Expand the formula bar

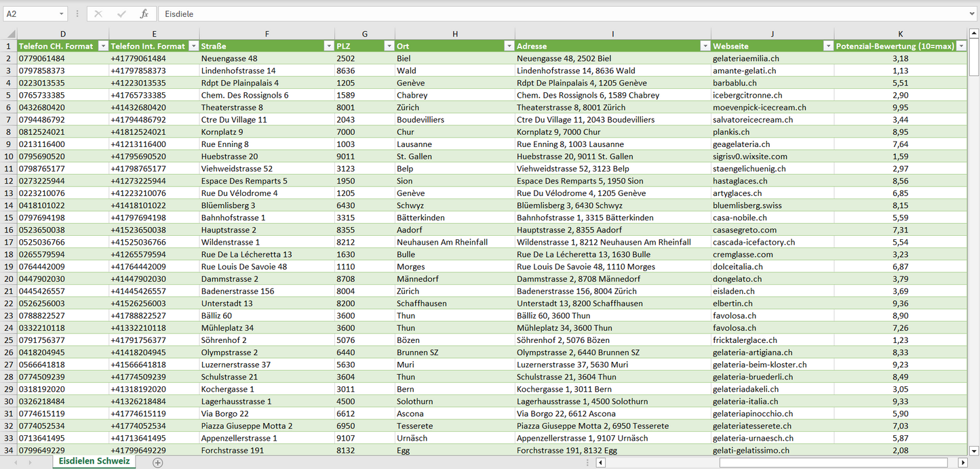973,14
